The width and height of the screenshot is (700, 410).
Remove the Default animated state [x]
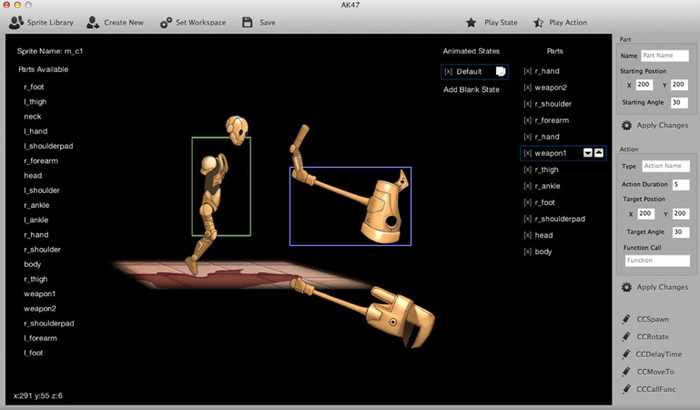[448, 72]
